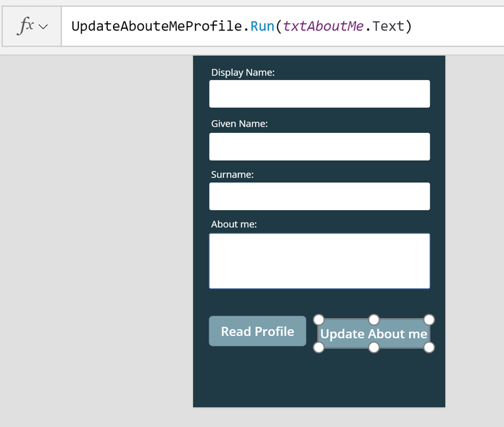Click txtAboutMe reference in formula

[323, 26]
